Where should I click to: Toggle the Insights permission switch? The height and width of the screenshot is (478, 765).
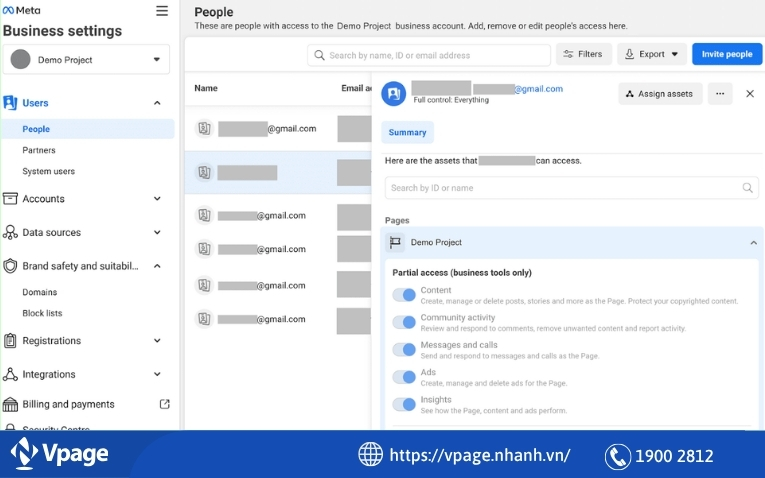(x=404, y=404)
